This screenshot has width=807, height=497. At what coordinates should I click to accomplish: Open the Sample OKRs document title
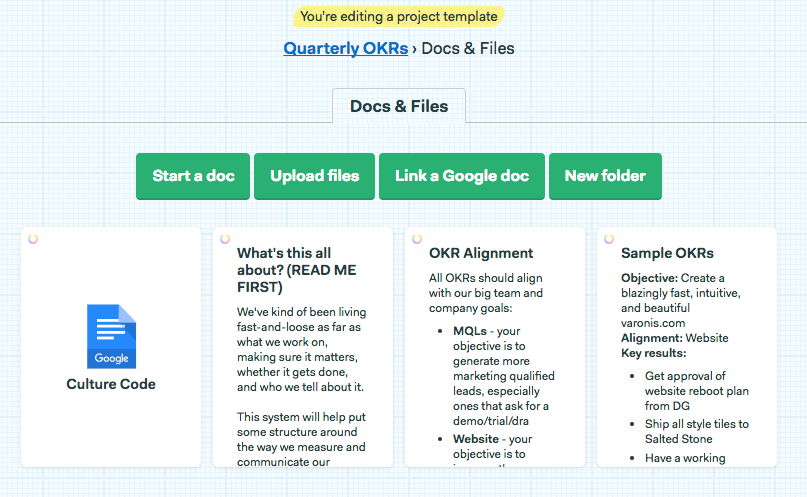coord(667,253)
